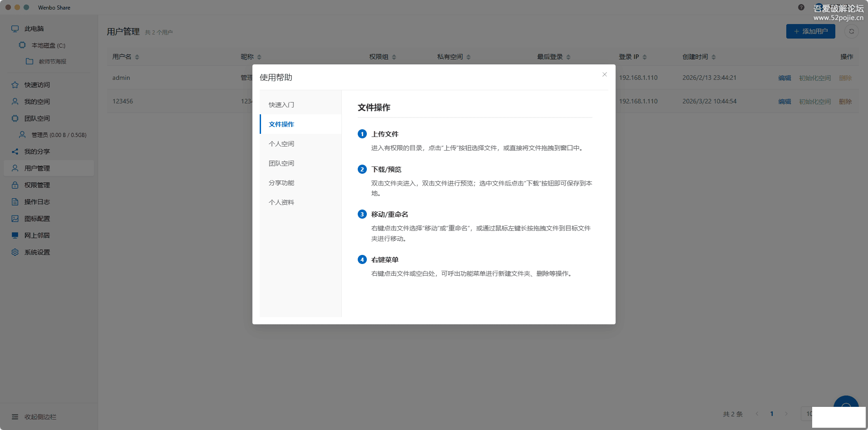This screenshot has width=868, height=430.
Task: Click the Quick Access star icon
Action: pos(15,85)
